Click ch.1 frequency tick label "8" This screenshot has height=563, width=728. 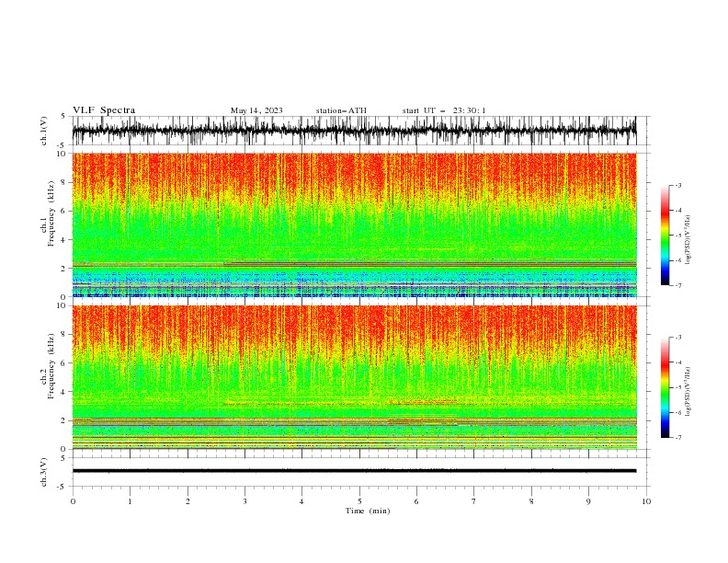pyautogui.click(x=64, y=182)
